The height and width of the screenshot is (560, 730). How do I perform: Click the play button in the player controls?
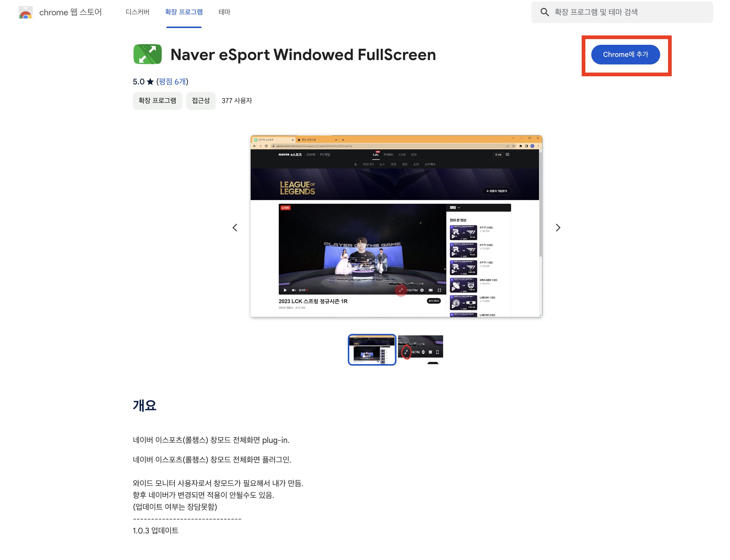pyautogui.click(x=285, y=290)
